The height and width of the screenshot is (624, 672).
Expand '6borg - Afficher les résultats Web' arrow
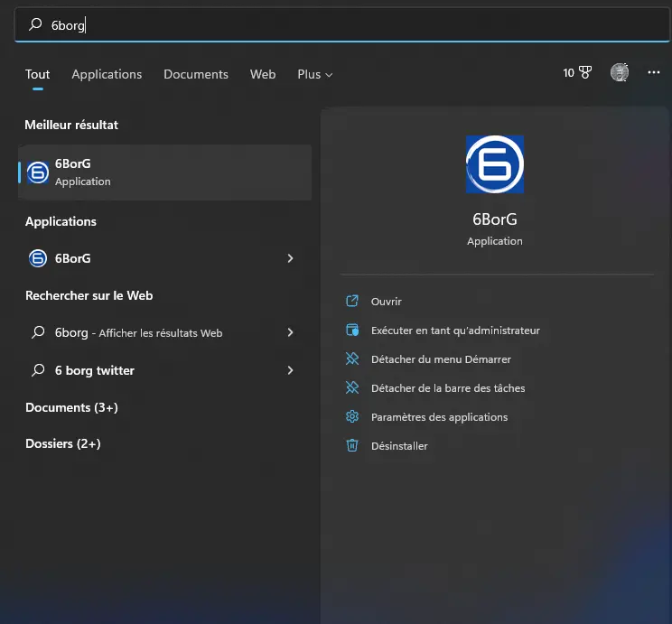(x=290, y=332)
